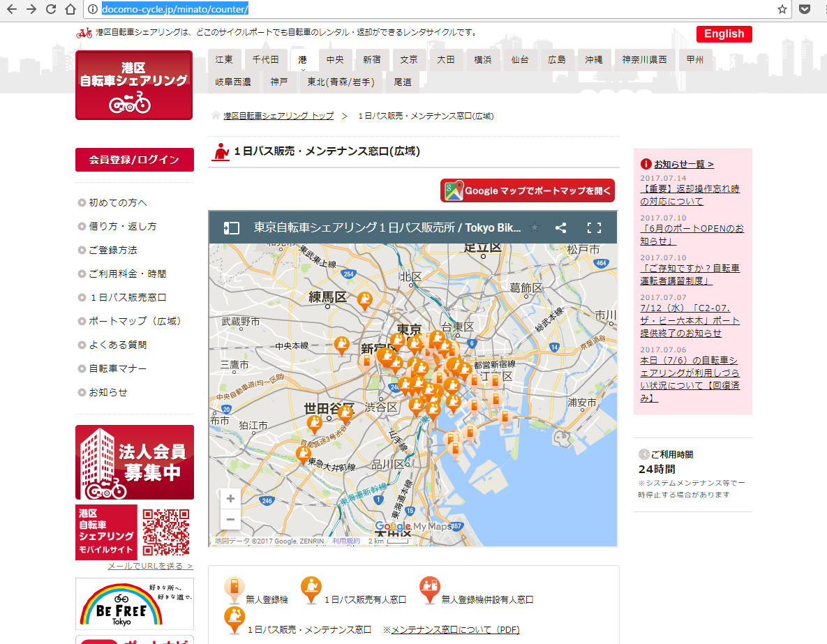Screen dimensions: 827x644
Task: Click the 会員登録/ログイン button
Action: coord(135,160)
